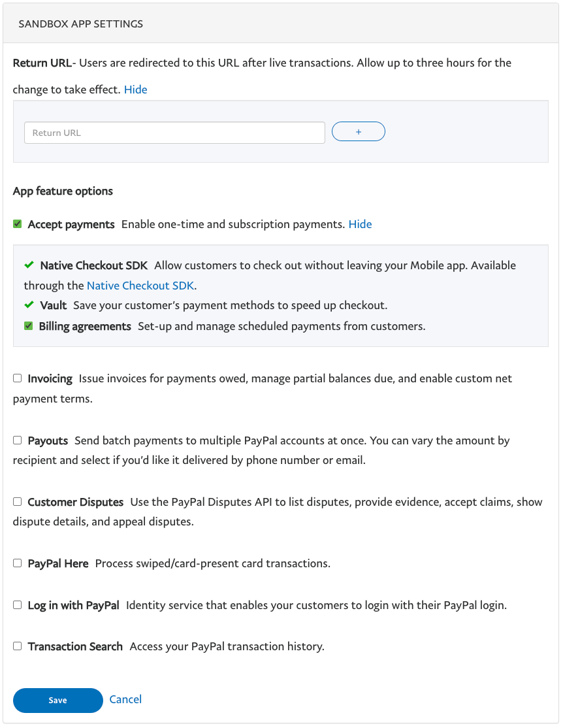Click the Transaction Search label text
This screenshot has width=563, height=728.
click(75, 646)
